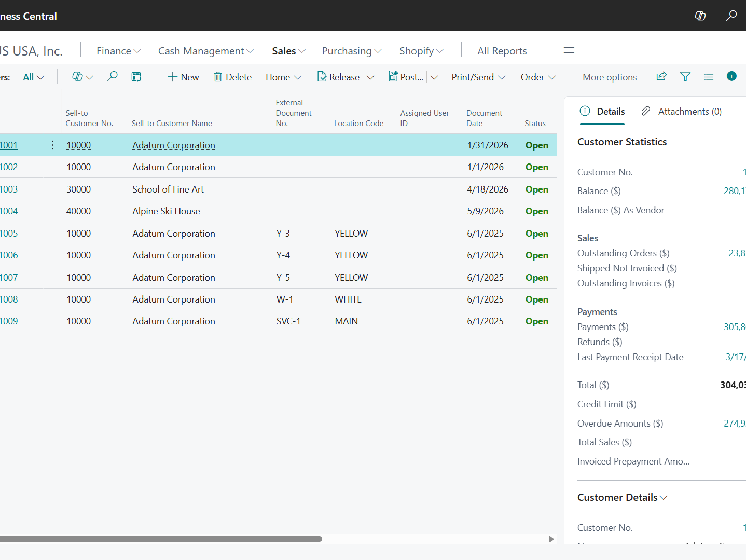The image size is (746, 560).
Task: Open the share icon in the action bar
Action: coord(661,77)
